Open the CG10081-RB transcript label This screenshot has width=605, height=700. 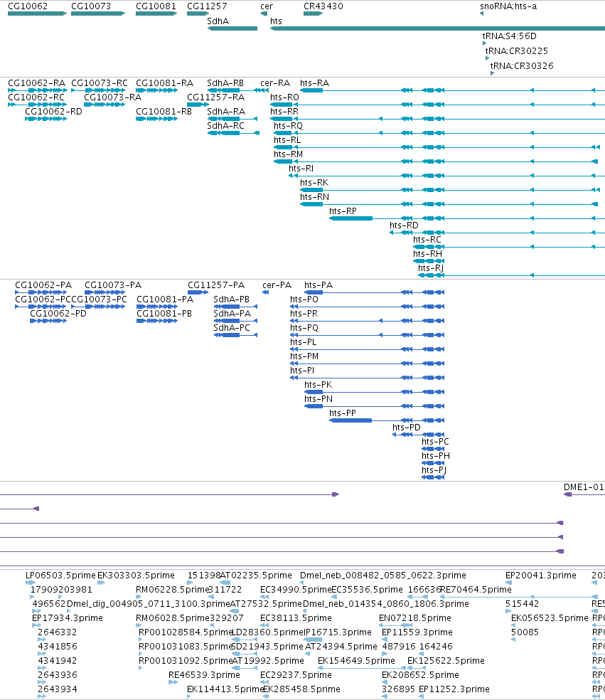tap(164, 112)
